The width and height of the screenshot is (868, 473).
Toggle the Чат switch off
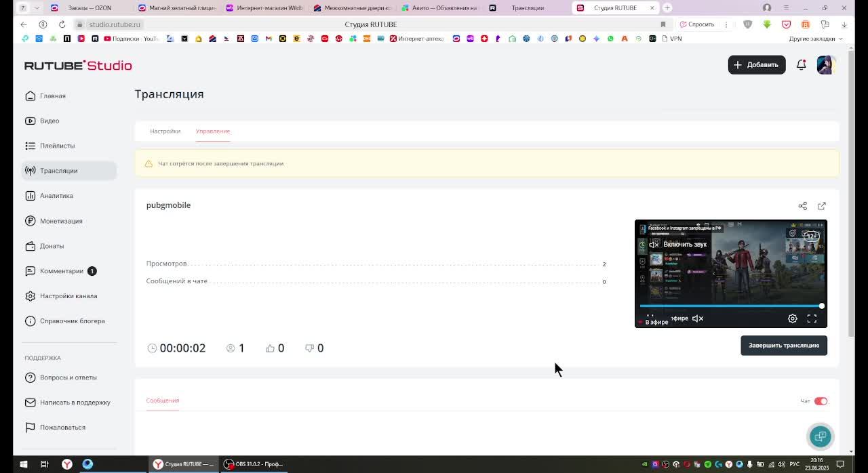pyautogui.click(x=821, y=401)
